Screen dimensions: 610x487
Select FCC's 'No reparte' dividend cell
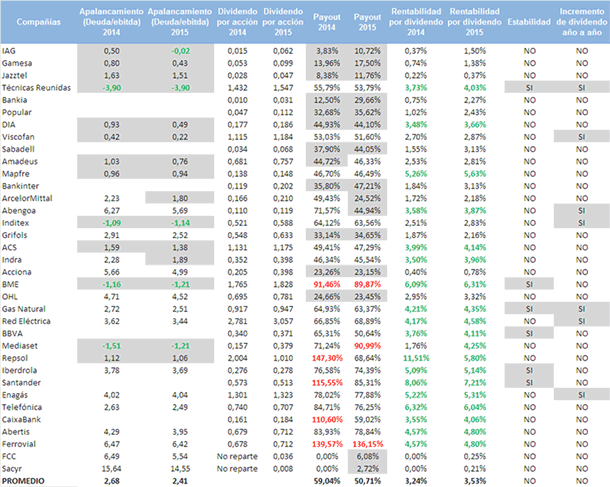[237, 456]
